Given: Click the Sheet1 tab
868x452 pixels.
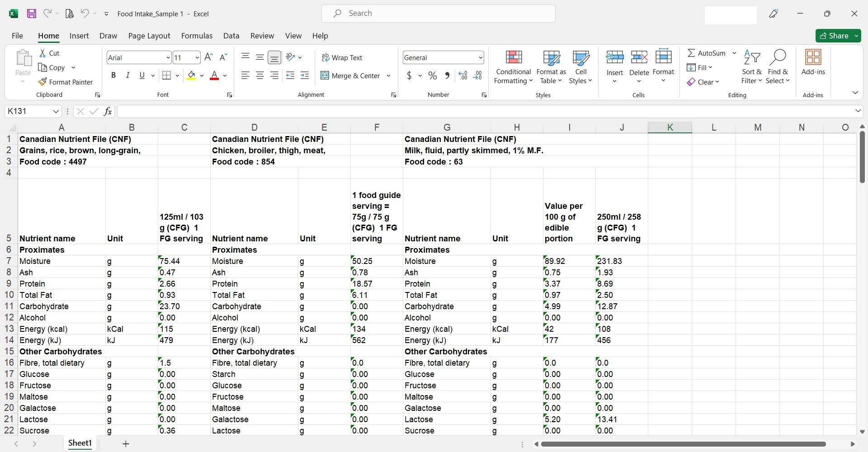Looking at the screenshot, I should point(80,443).
